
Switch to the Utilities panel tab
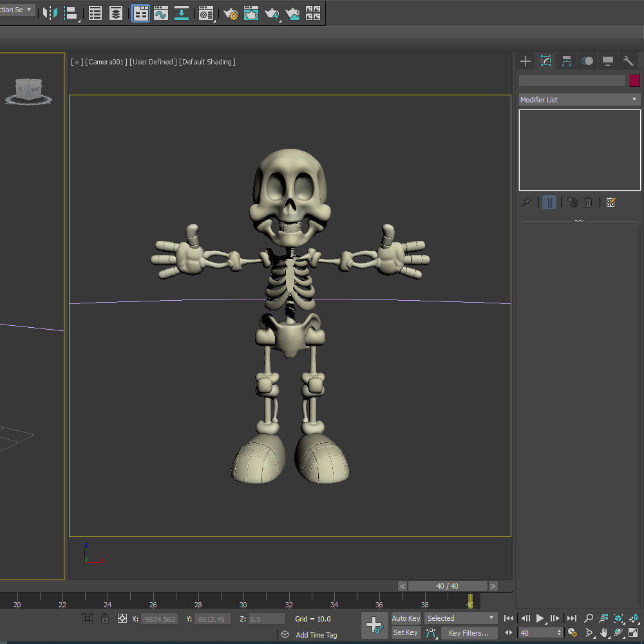(x=629, y=61)
